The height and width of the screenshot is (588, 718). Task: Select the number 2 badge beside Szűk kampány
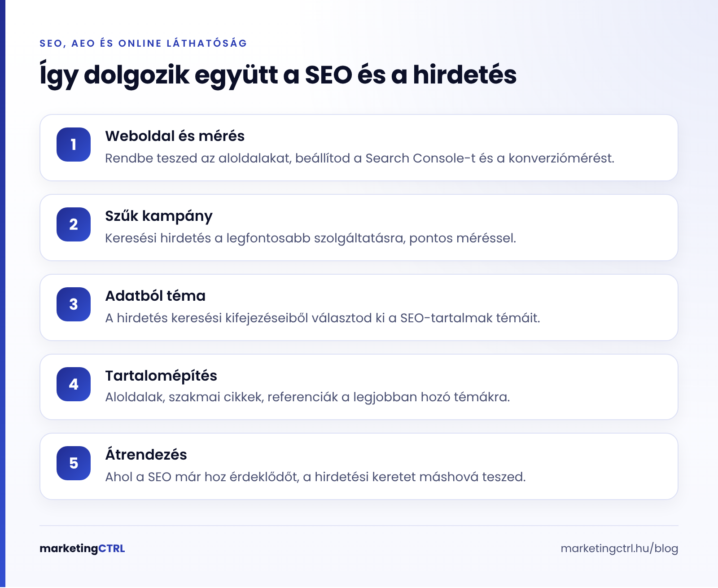[74, 224]
